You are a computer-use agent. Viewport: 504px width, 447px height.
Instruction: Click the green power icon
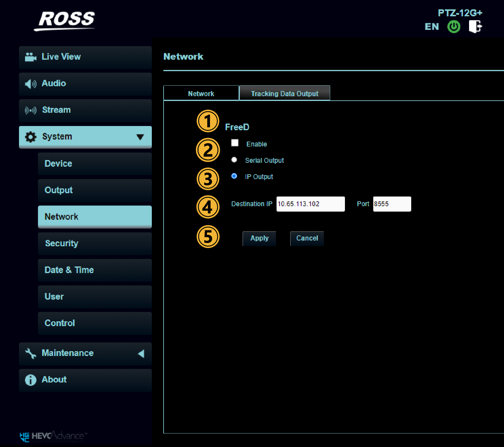tap(454, 27)
